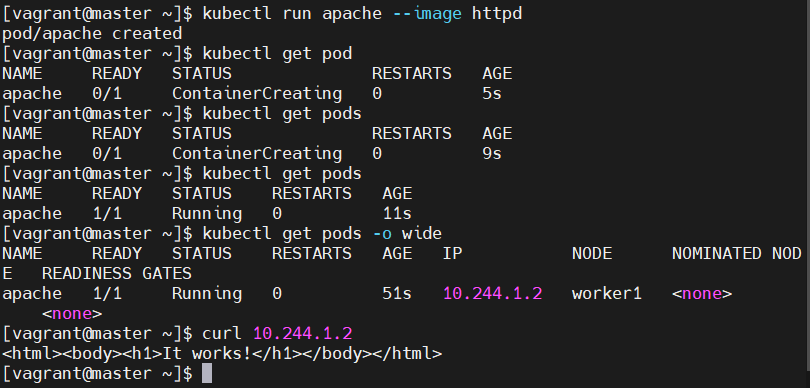Click the "It works!" HTML output line

point(222,353)
